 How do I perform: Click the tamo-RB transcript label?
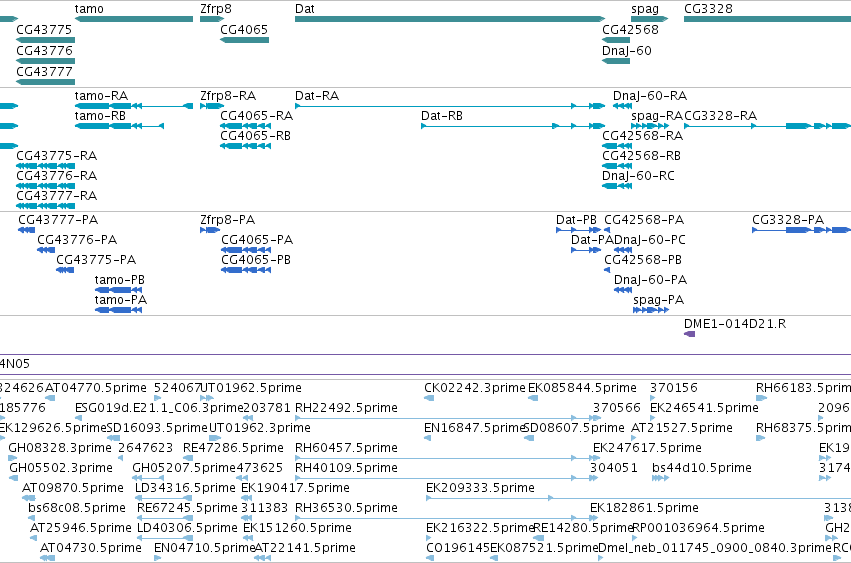click(x=100, y=116)
